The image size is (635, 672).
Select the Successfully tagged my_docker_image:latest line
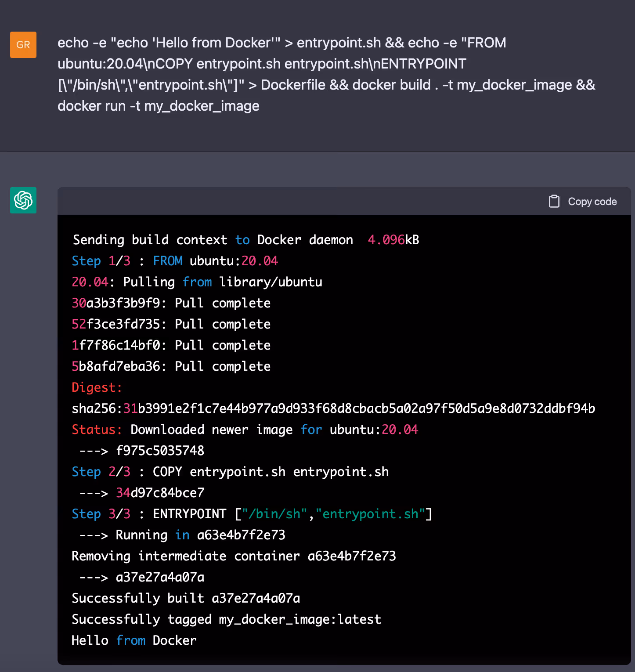pyautogui.click(x=226, y=619)
